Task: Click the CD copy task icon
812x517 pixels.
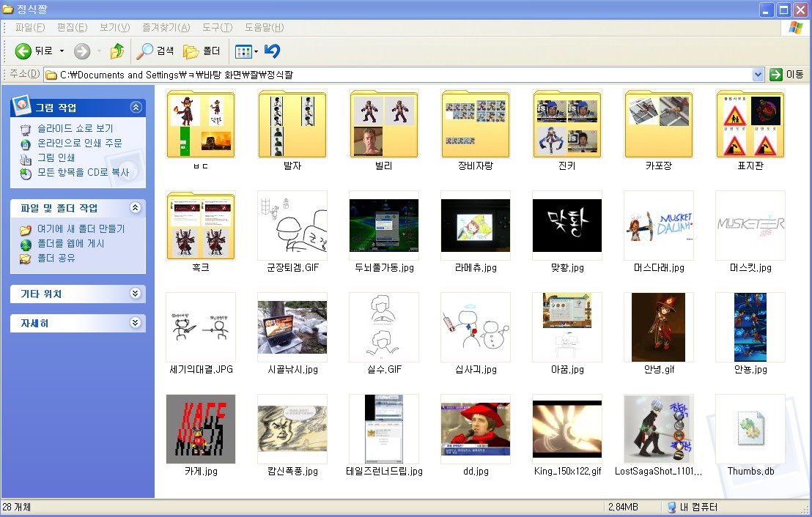Action: tap(26, 174)
